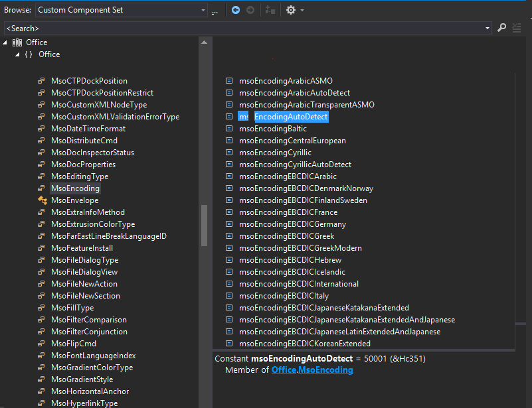Screen dimensions: 532x408
Task: Click the enum icon beside MsoFillType
Action: click(x=41, y=308)
